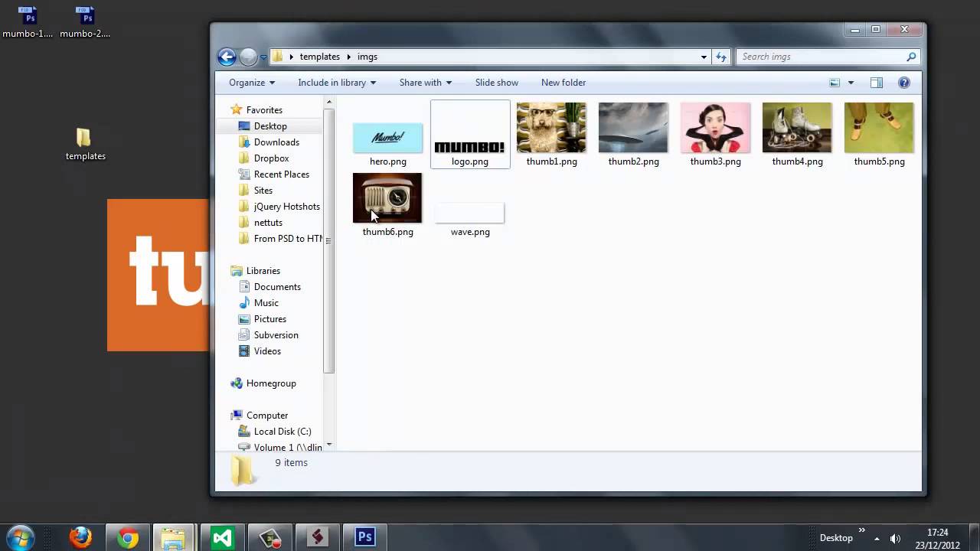Select the templates folder on desktop
Screen dimensions: 980x551
pos(84,144)
